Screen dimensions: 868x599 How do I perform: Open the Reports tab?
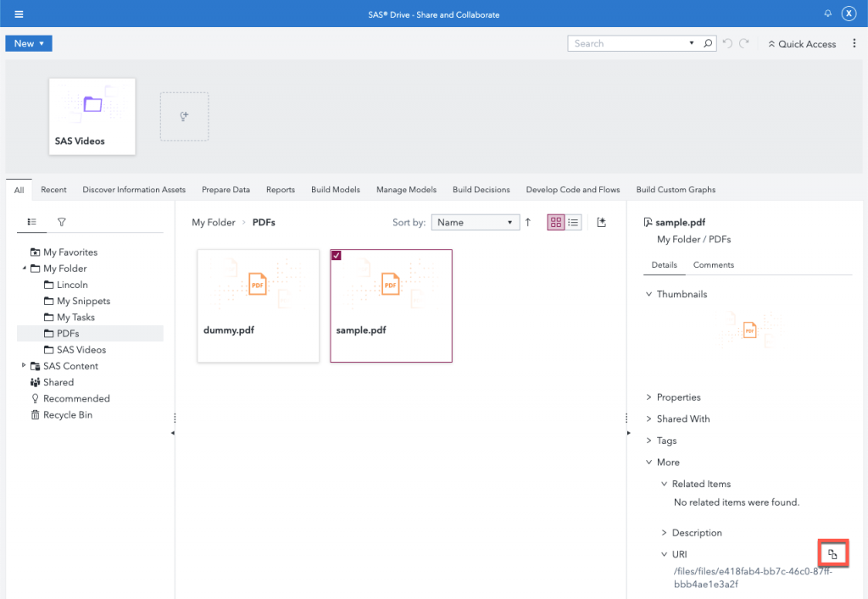pos(280,189)
